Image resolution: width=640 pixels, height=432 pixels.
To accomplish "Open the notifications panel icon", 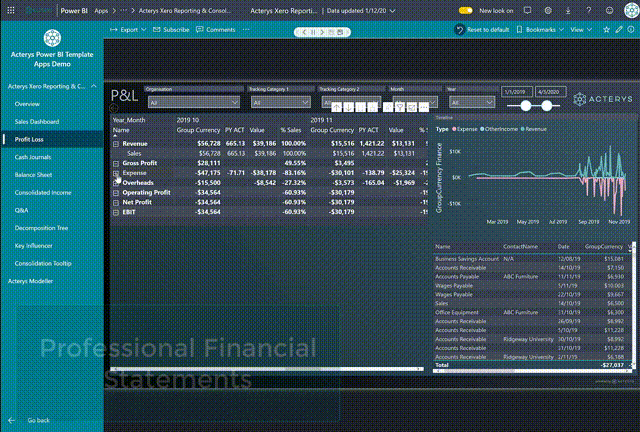I will [x=527, y=11].
